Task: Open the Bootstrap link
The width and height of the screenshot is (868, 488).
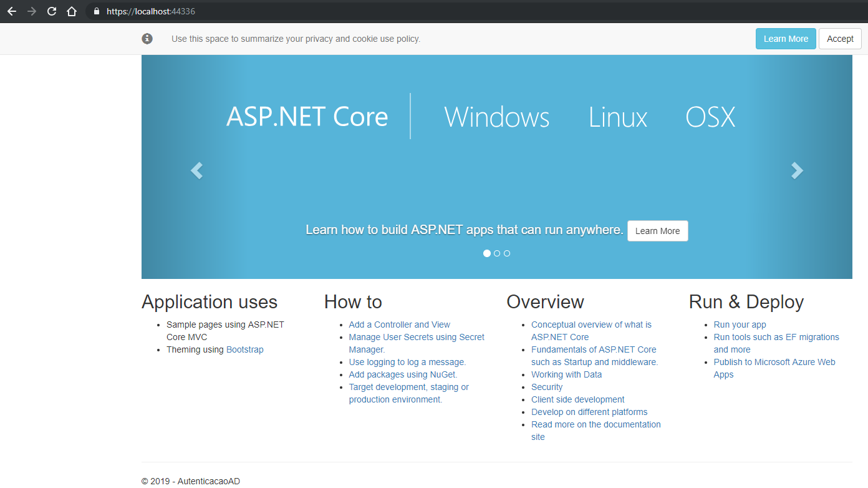Action: point(244,349)
